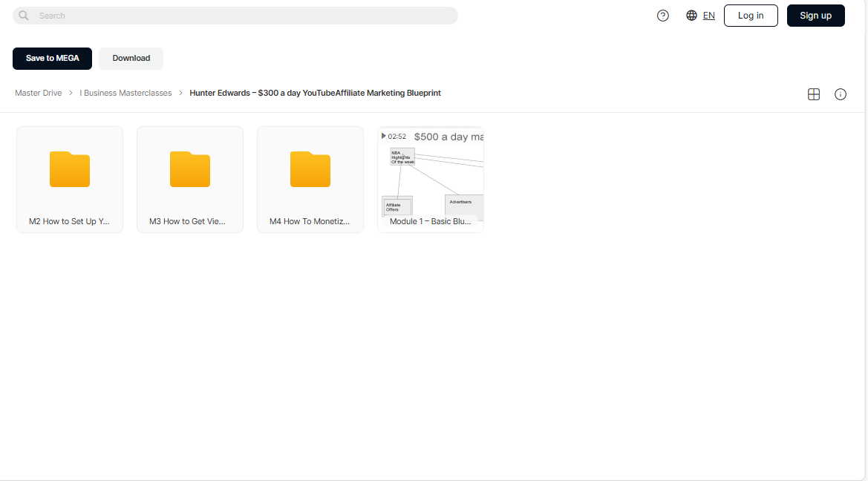
Task: Open the M4 How To Monetize folder
Action: [x=310, y=180]
